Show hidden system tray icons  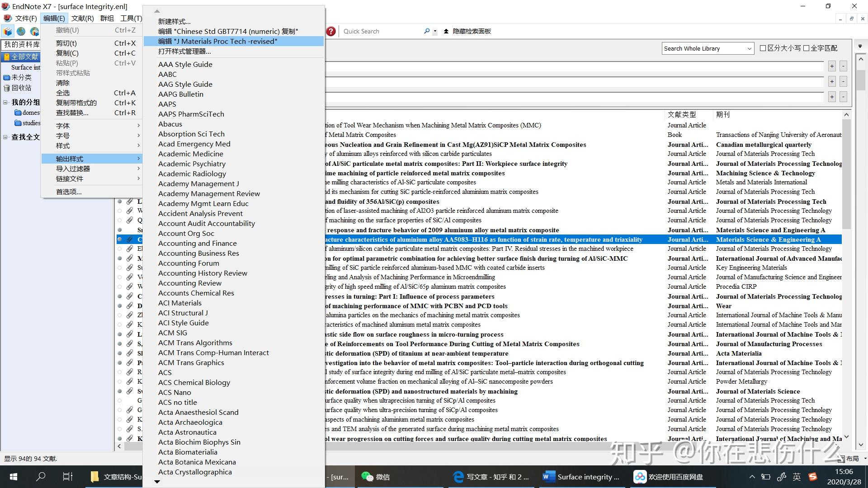click(752, 477)
